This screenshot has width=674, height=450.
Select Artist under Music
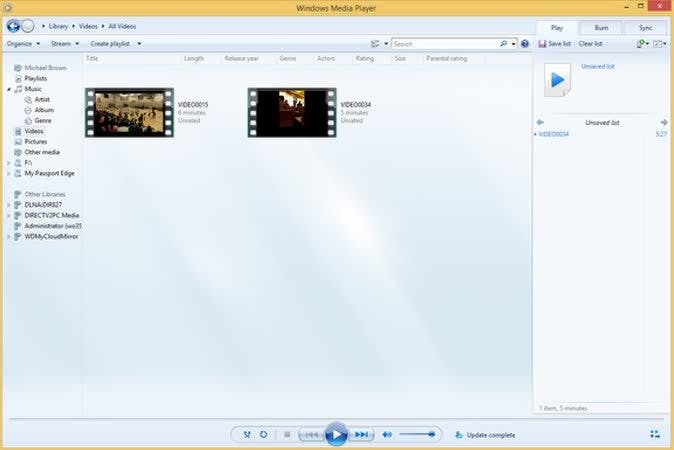pos(42,100)
